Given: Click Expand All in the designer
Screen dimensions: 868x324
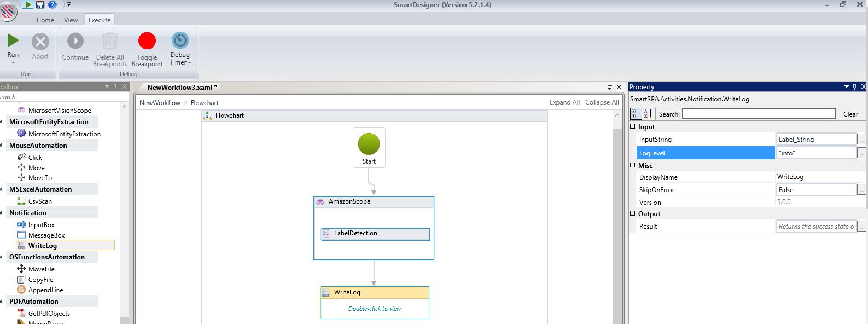Looking at the screenshot, I should tap(564, 102).
